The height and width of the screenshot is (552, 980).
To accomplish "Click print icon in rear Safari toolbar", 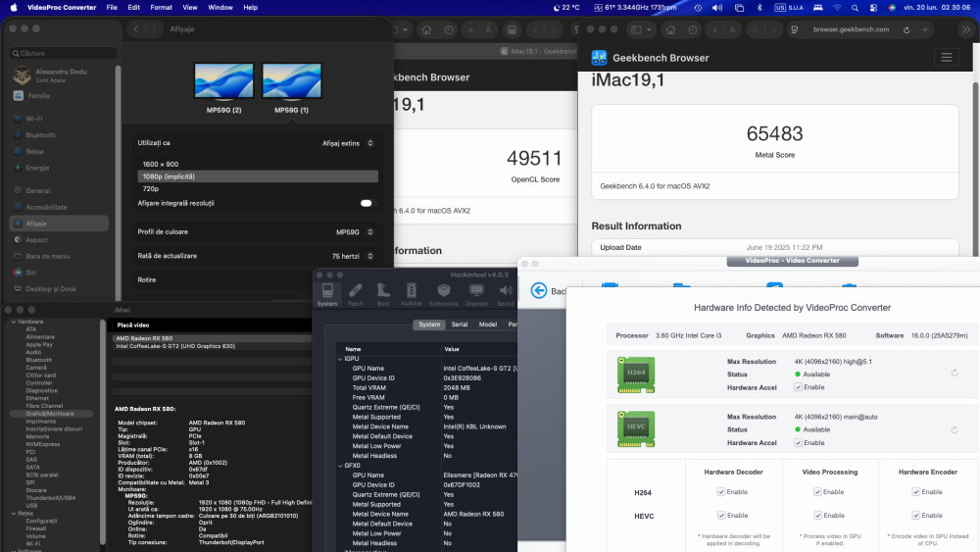I will [x=512, y=30].
